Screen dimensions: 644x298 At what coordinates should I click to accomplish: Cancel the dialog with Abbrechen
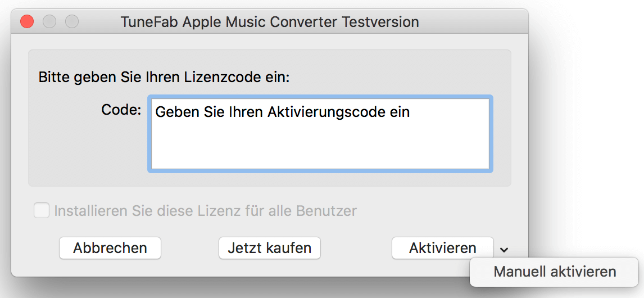110,248
